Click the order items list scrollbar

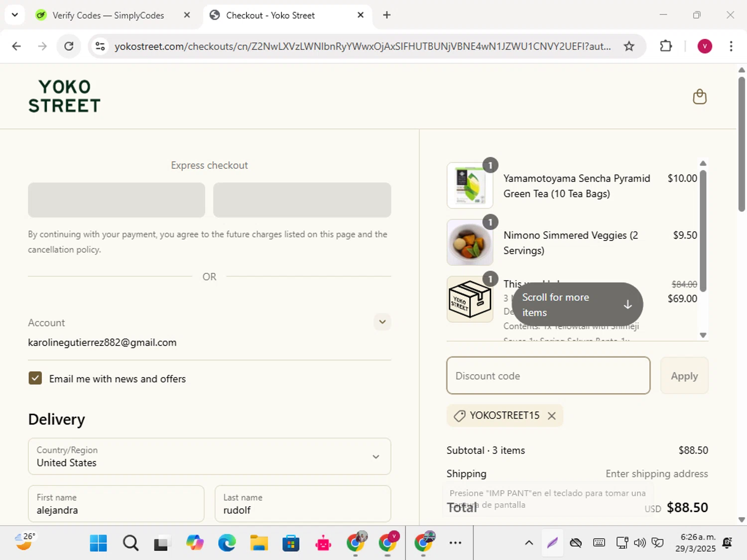[x=703, y=230]
